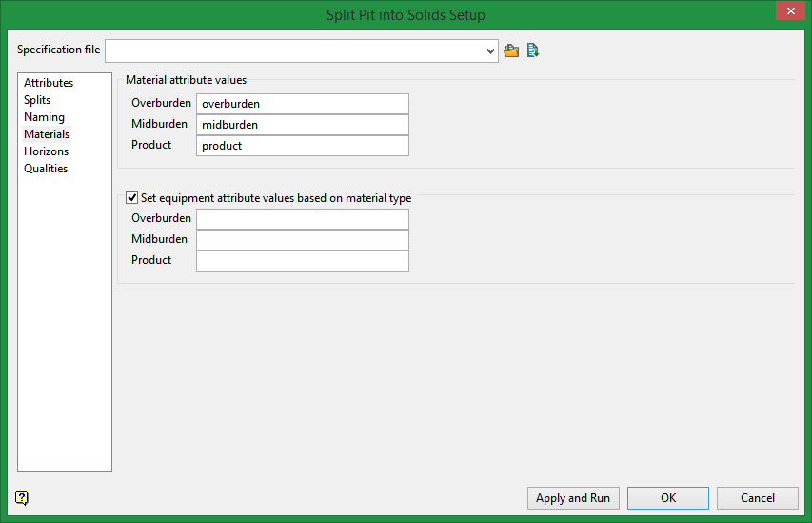Click the Midburden material attribute field
This screenshot has height=523, width=812.
tap(302, 125)
